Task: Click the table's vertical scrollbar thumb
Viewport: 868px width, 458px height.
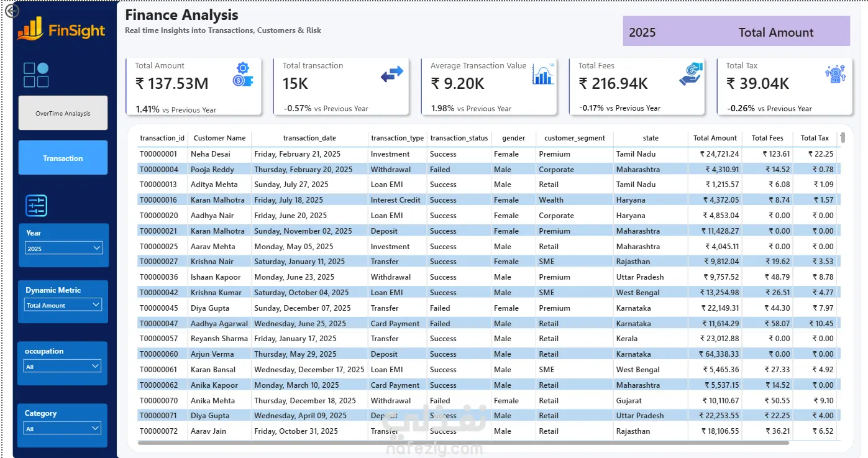Action: coord(843,137)
